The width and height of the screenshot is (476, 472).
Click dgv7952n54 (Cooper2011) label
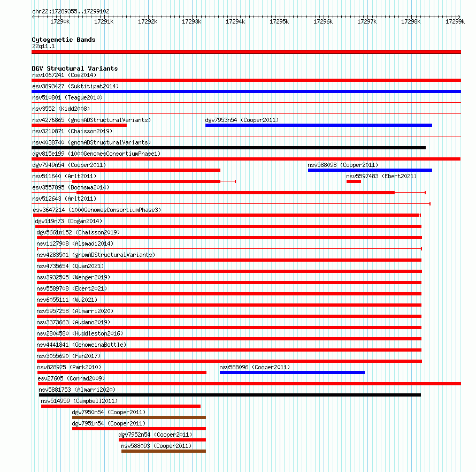point(155,435)
